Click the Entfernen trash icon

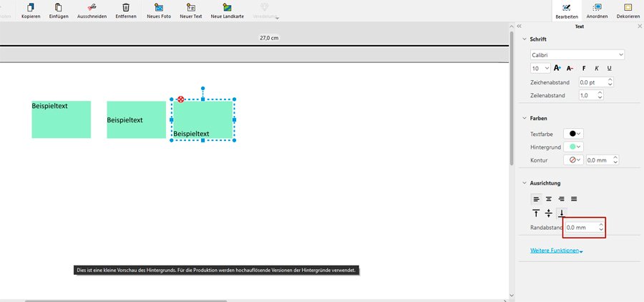pos(126,7)
